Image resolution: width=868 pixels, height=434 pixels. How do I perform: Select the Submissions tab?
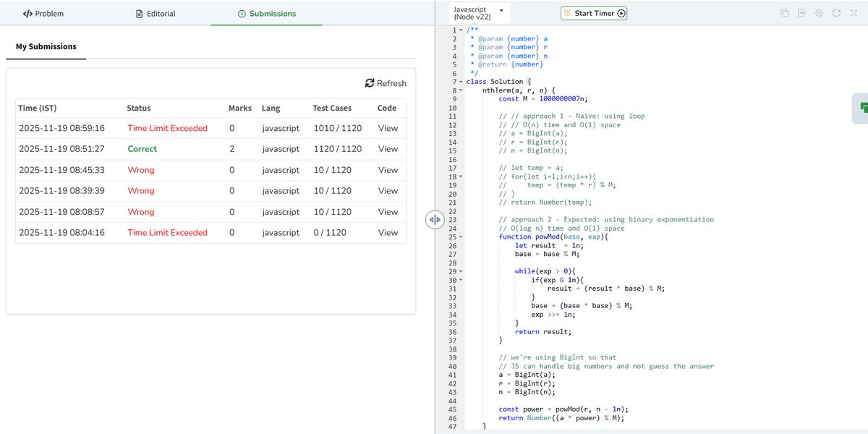(266, 13)
